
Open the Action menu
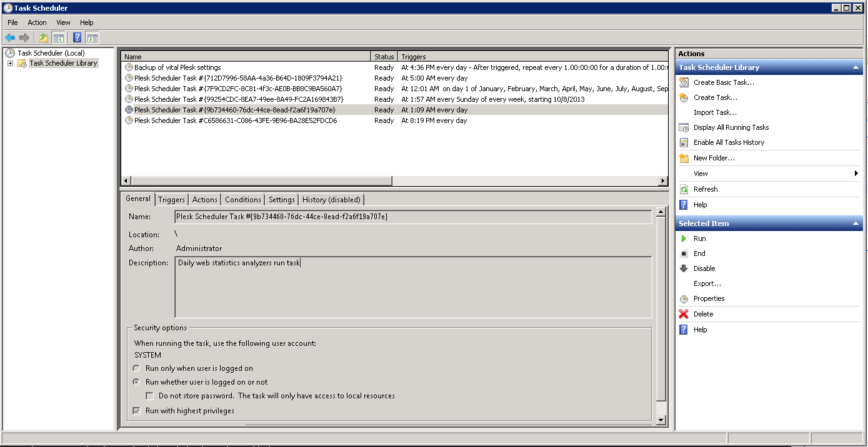37,22
